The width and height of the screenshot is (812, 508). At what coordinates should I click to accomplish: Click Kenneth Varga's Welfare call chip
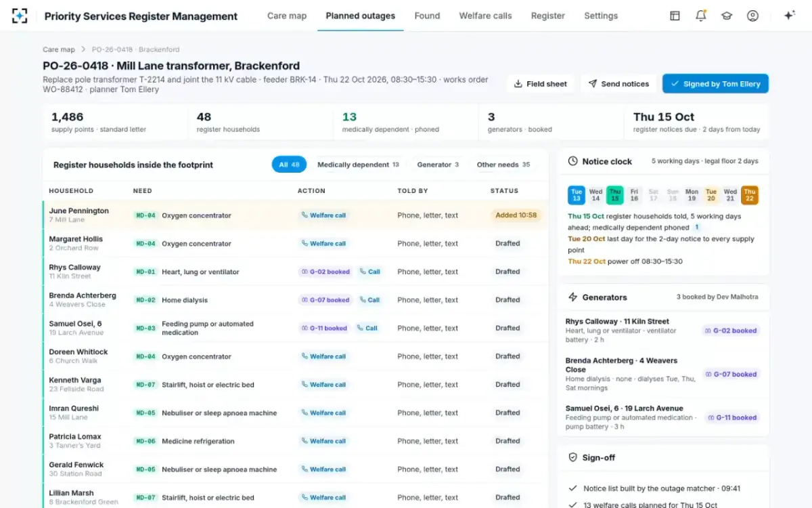(x=323, y=385)
